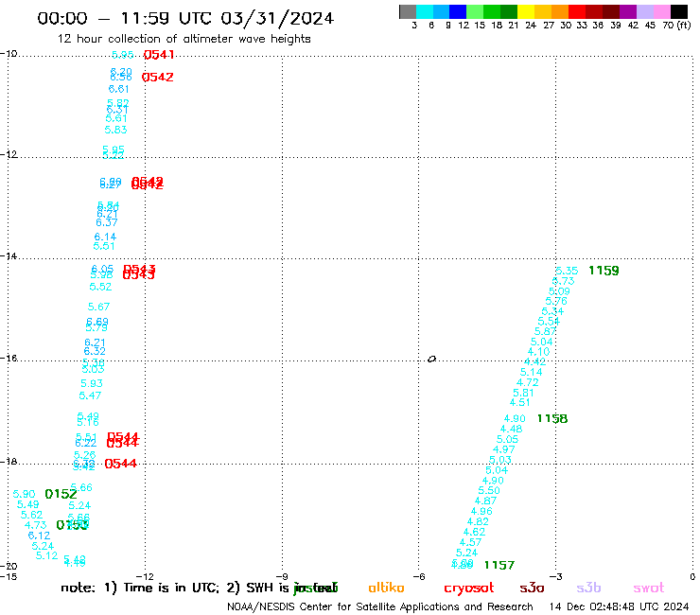Image resolution: width=700 pixels, height=615 pixels.
Task: Click the green timestamp 1158
Action: (552, 418)
